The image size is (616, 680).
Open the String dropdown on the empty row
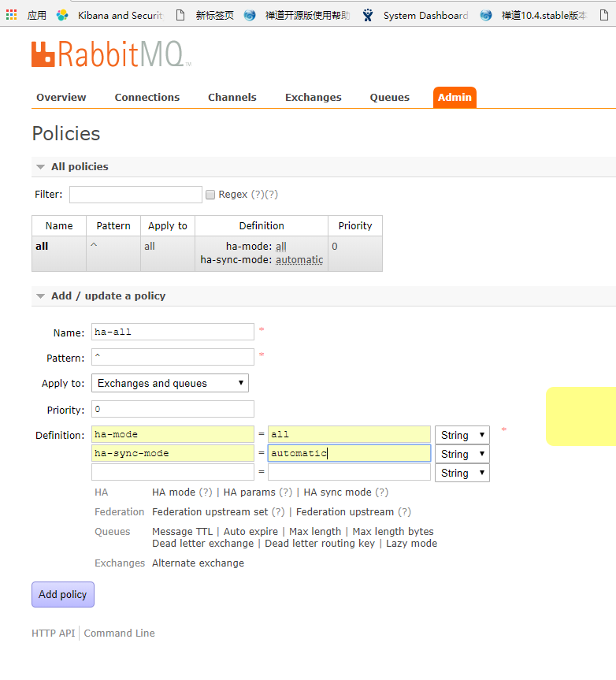pyautogui.click(x=462, y=473)
